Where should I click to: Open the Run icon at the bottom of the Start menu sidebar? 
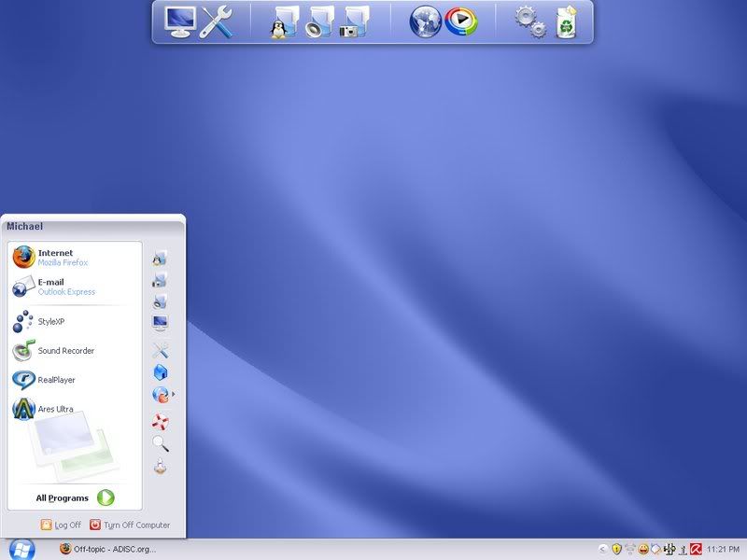tap(160, 466)
